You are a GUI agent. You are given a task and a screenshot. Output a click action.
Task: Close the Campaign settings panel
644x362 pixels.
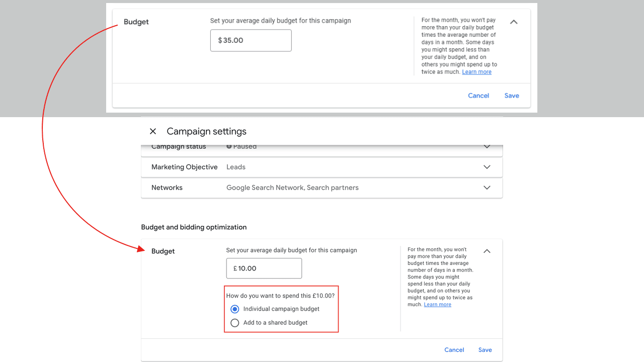[x=153, y=131]
